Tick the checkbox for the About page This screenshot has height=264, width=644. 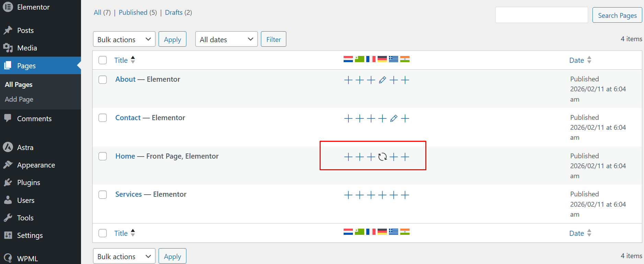click(103, 80)
